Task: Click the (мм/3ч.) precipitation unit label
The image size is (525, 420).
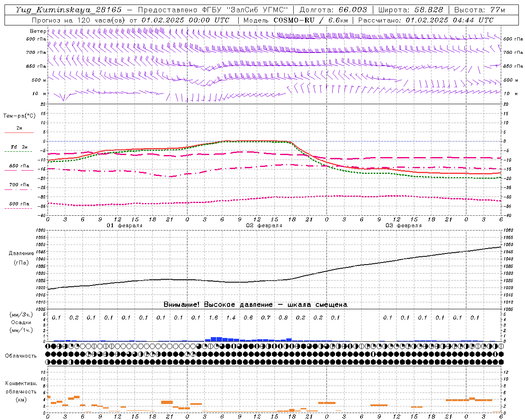Action: [x=21, y=315]
